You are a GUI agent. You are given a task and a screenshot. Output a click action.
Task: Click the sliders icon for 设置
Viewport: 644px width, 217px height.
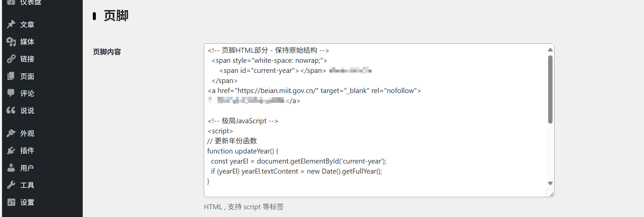pos(11,202)
